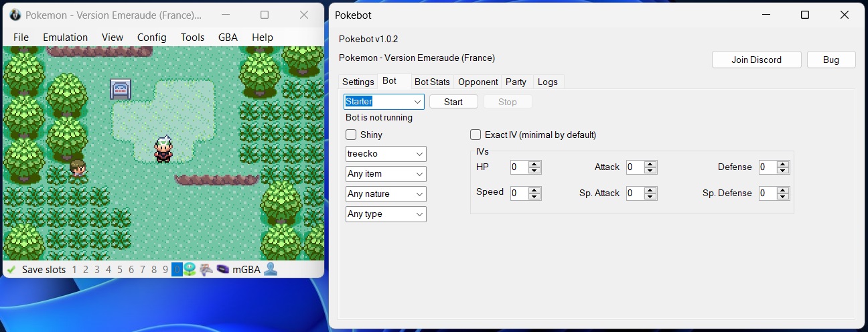Click the Start button
Screen dimensions: 868x332
(x=453, y=102)
